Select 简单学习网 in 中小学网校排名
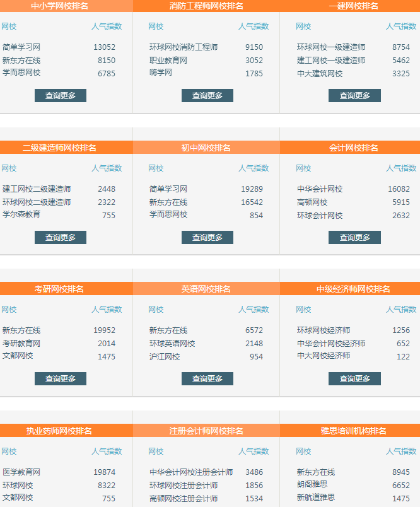Screen dimensions: 420x507 pyautogui.click(x=21, y=47)
